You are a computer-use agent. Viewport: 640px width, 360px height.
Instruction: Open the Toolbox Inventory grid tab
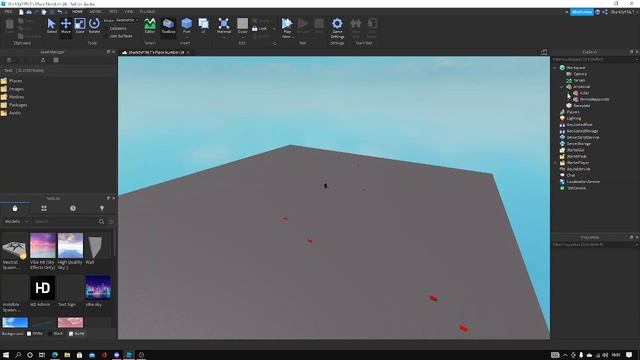44,208
